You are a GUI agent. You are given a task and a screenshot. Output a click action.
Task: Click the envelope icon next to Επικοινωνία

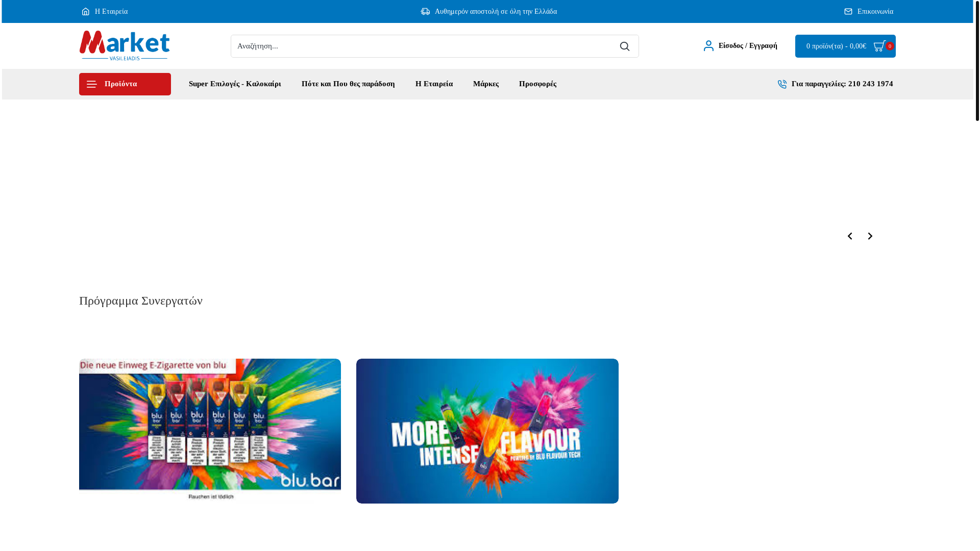point(848,11)
